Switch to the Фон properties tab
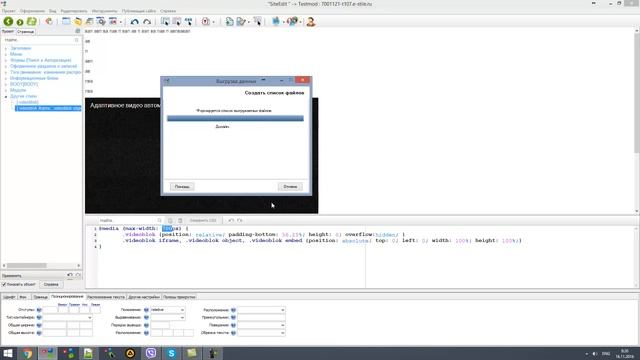Image resolution: width=640 pixels, height=360 pixels. [x=23, y=297]
